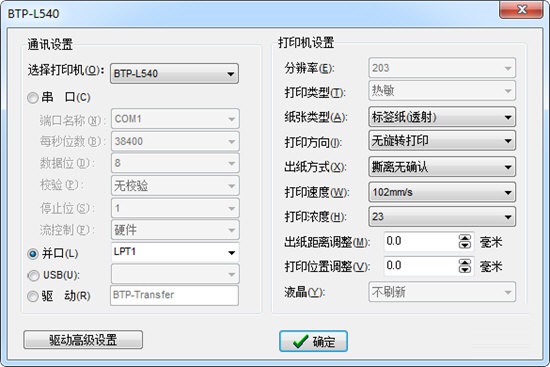Select the 串口(C) radio button
550x367 pixels.
click(33, 98)
